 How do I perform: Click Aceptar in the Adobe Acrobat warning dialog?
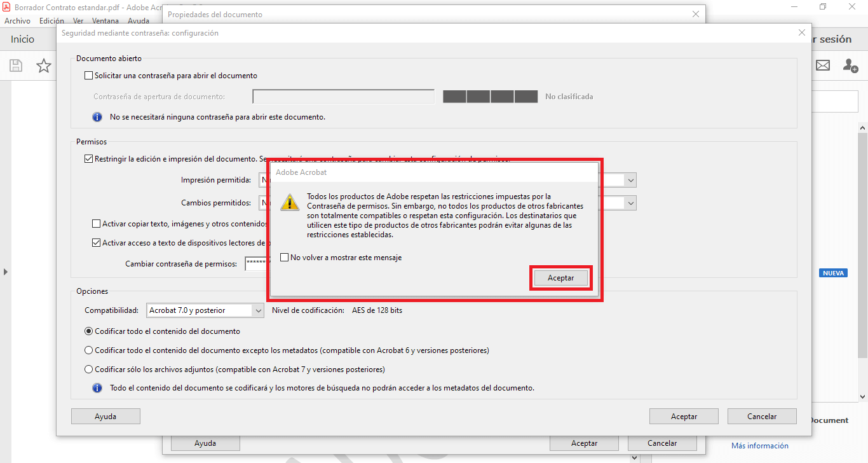(561, 278)
